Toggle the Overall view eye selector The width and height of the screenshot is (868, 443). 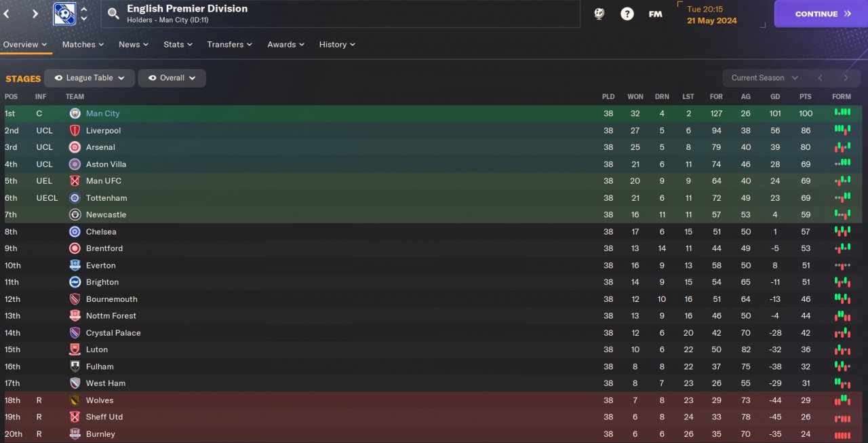[172, 78]
